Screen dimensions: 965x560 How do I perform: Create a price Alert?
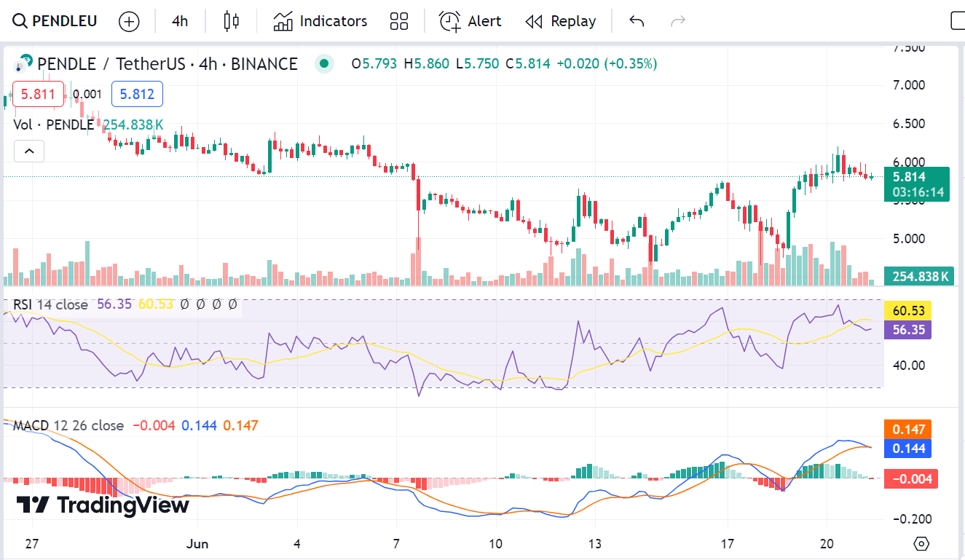(x=470, y=21)
